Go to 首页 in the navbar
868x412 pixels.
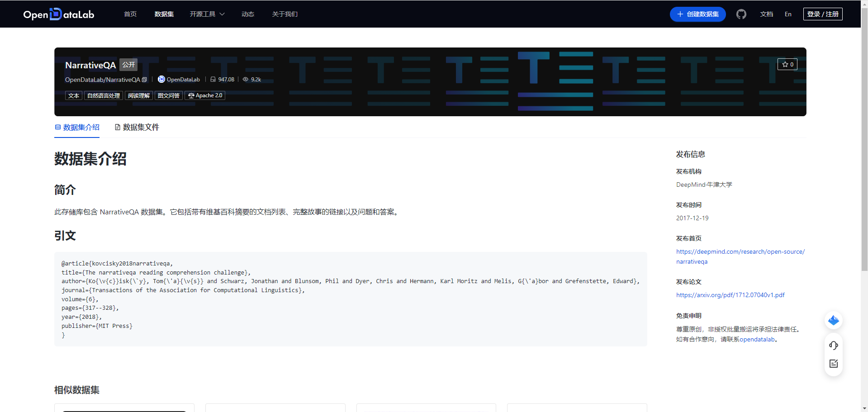click(x=130, y=14)
